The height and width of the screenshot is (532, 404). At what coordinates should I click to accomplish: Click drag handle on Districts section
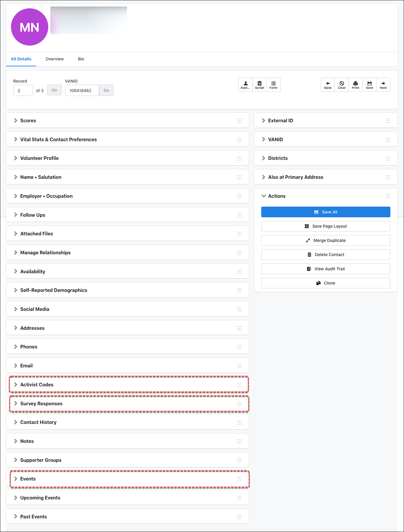click(x=388, y=158)
